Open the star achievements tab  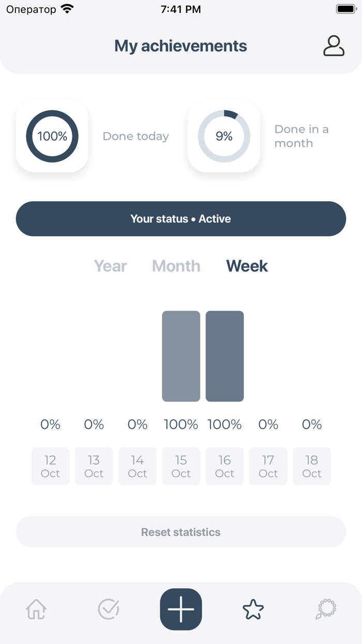(253, 609)
